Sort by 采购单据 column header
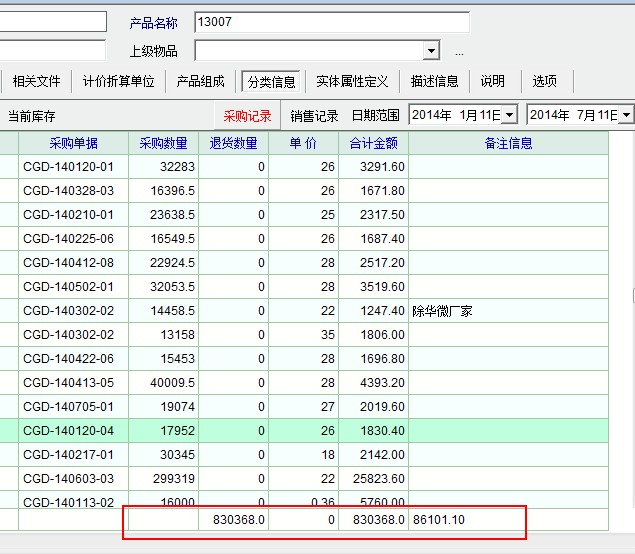Viewport: 635px width, 554px height. 73,143
